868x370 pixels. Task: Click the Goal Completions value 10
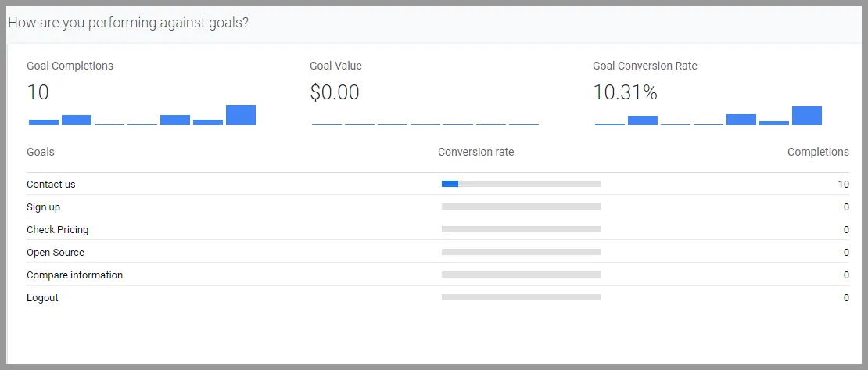point(38,92)
